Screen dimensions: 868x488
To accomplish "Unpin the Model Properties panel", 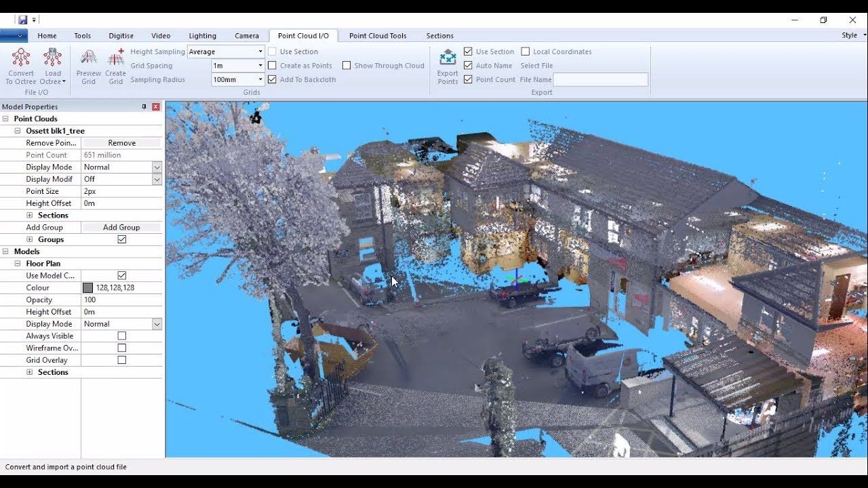I will (142, 106).
